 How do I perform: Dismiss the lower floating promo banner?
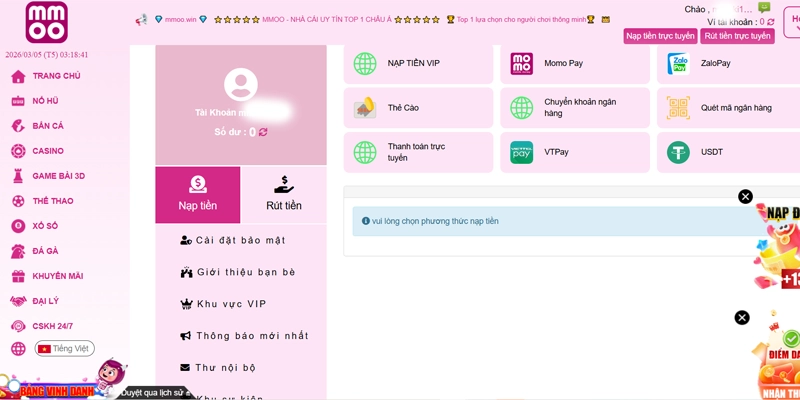pyautogui.click(x=742, y=317)
